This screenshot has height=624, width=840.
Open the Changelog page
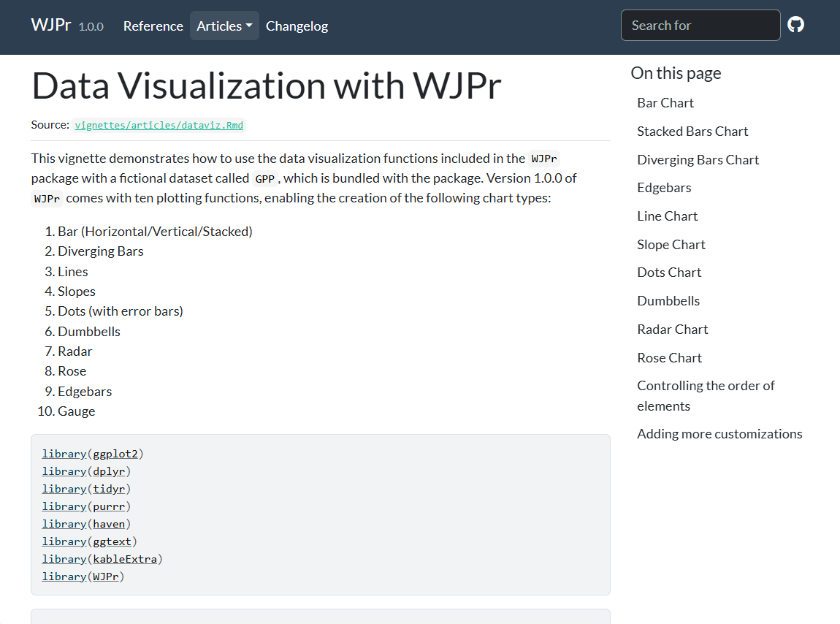[x=297, y=26]
